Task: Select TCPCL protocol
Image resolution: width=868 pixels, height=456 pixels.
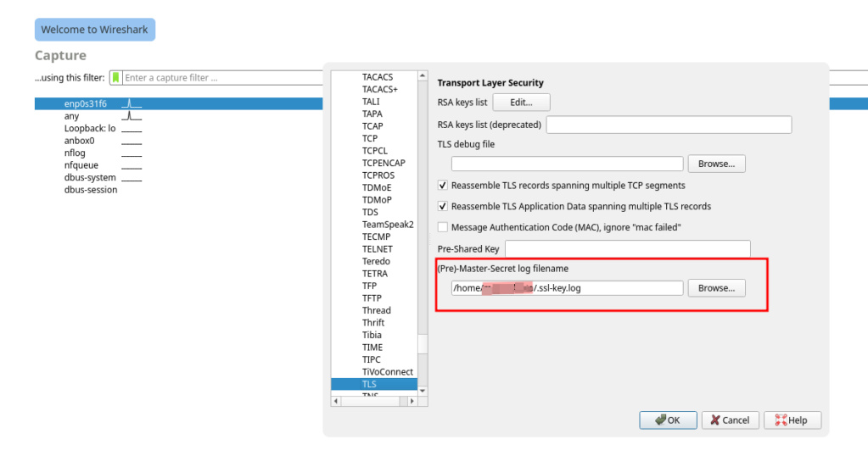Action: (375, 150)
